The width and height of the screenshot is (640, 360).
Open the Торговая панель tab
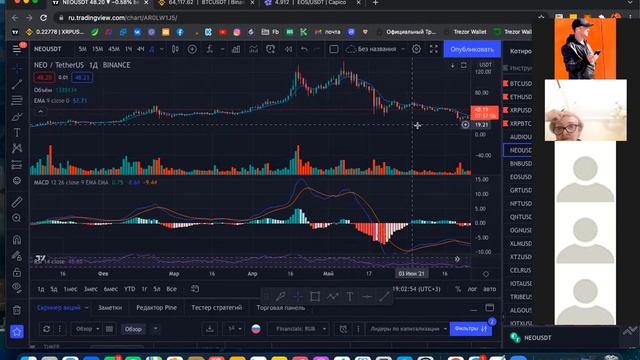[281, 308]
